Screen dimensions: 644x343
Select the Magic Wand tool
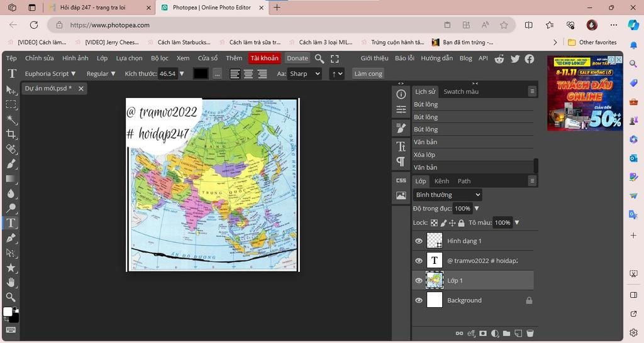11,119
